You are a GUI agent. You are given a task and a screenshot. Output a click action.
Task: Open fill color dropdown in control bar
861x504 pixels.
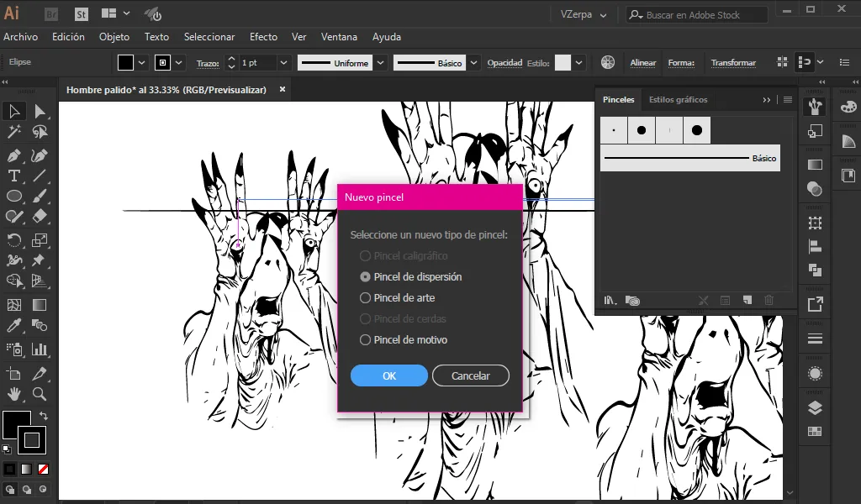coord(141,62)
